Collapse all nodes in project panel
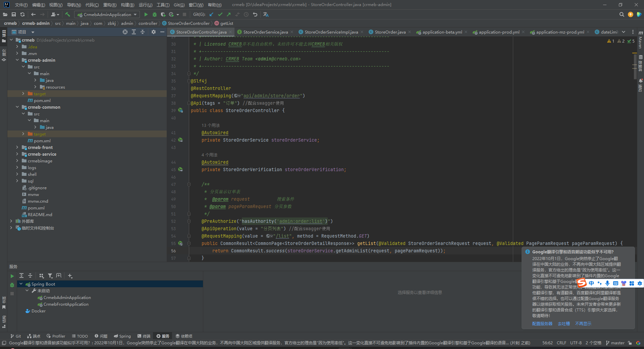644x349 pixels. pos(143,32)
